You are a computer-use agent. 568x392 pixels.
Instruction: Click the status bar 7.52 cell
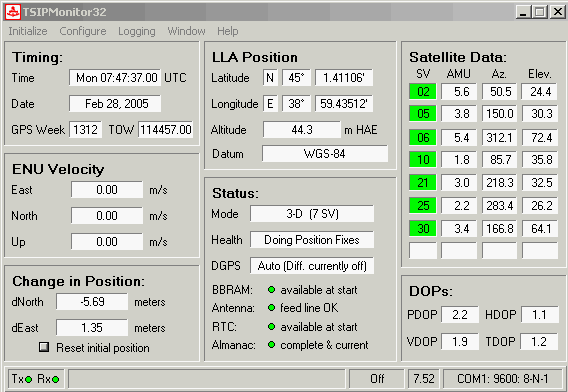pyautogui.click(x=423, y=379)
